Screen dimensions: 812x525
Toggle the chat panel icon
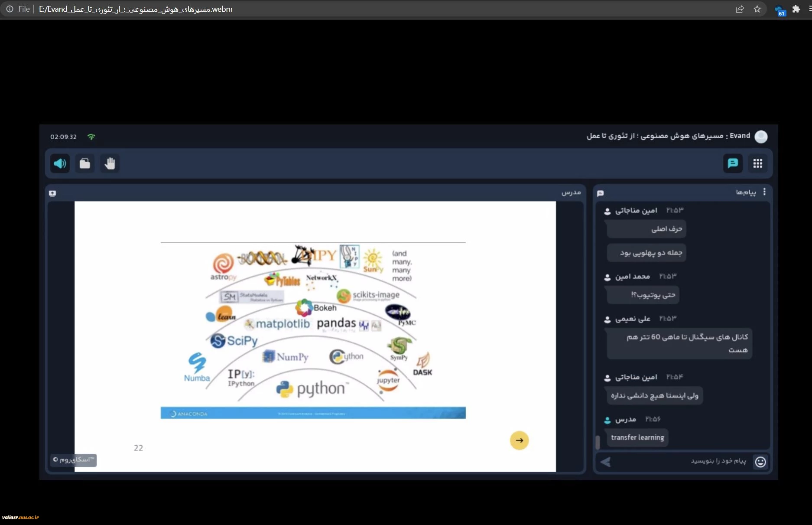click(x=733, y=163)
